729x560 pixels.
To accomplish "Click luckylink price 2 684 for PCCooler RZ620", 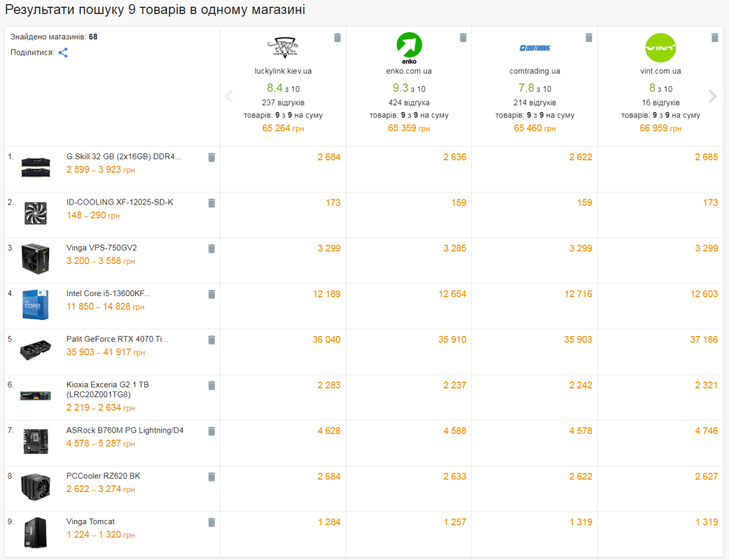I will [x=329, y=476].
